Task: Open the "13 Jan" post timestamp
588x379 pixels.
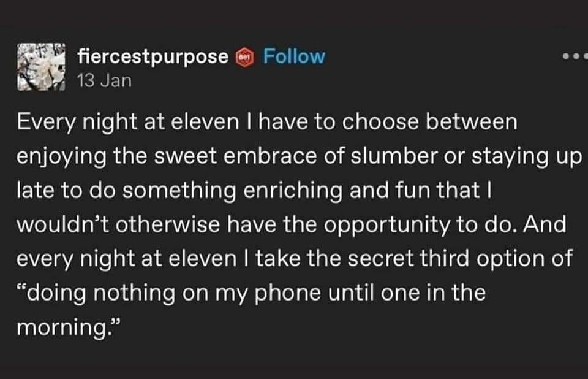Action: pyautogui.click(x=104, y=80)
